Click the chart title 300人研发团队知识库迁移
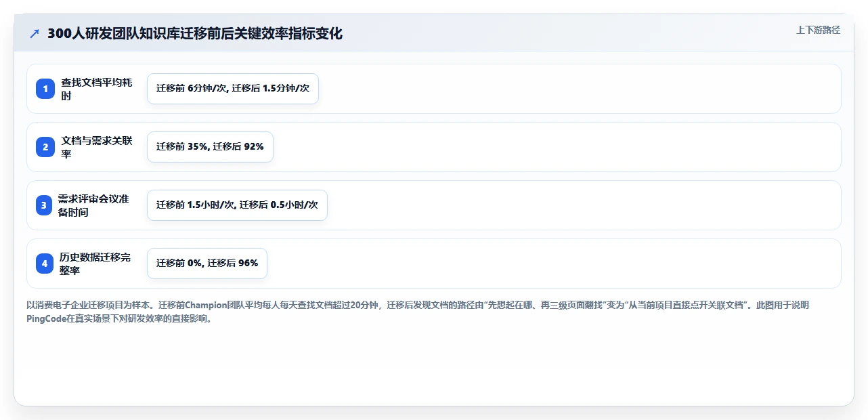The height and width of the screenshot is (420, 868). point(195,34)
